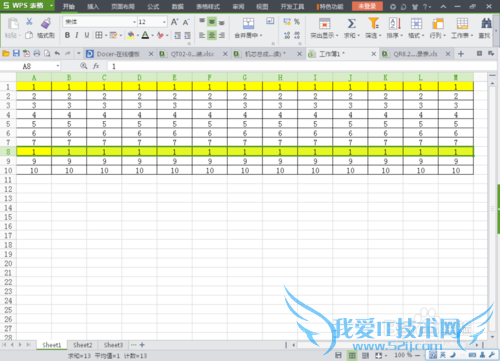Click zoom out minus beside 100%
The width and height of the screenshot is (500, 361).
pos(418,355)
